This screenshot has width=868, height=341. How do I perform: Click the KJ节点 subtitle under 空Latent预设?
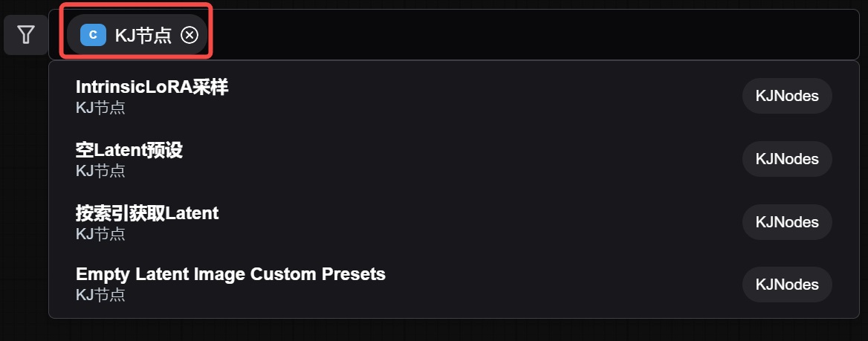100,171
